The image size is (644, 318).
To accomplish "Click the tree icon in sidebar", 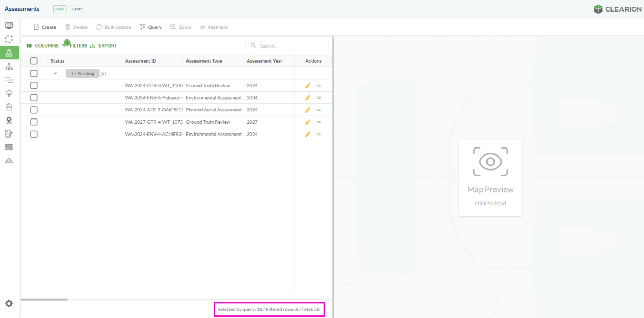I will pyautogui.click(x=9, y=93).
